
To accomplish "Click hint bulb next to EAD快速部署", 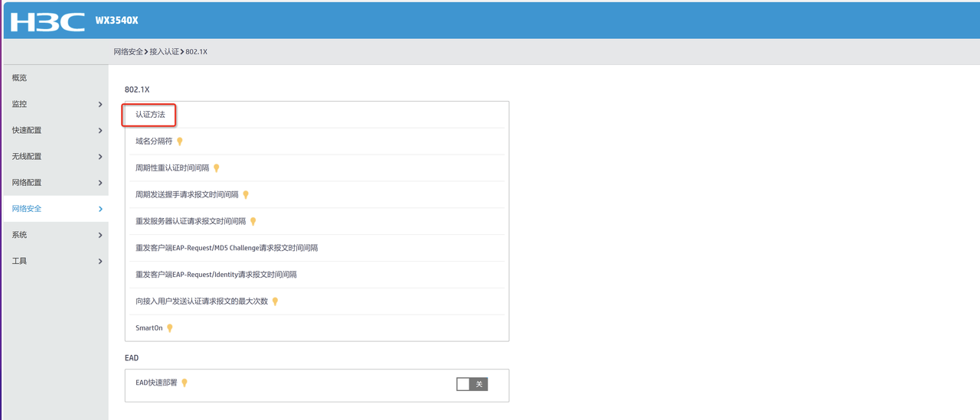I will click(x=185, y=383).
